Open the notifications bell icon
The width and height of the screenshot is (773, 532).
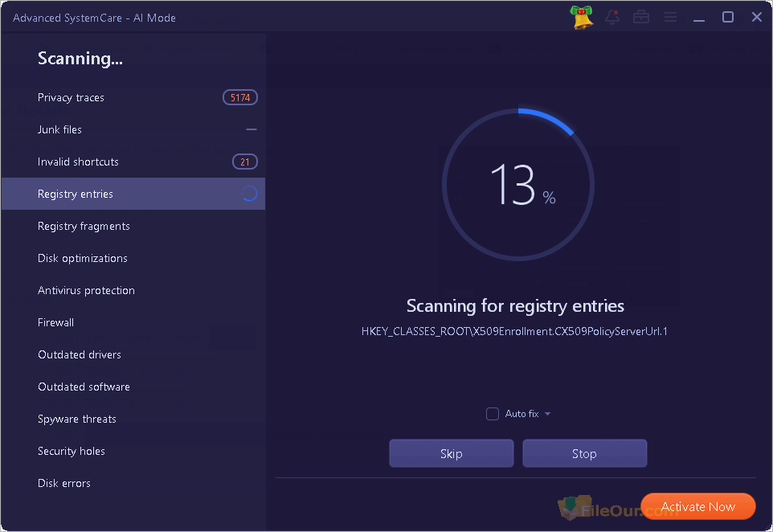tap(612, 17)
